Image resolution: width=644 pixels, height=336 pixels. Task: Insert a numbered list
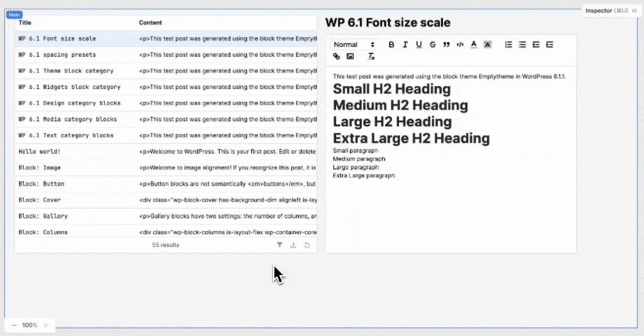tap(508, 45)
